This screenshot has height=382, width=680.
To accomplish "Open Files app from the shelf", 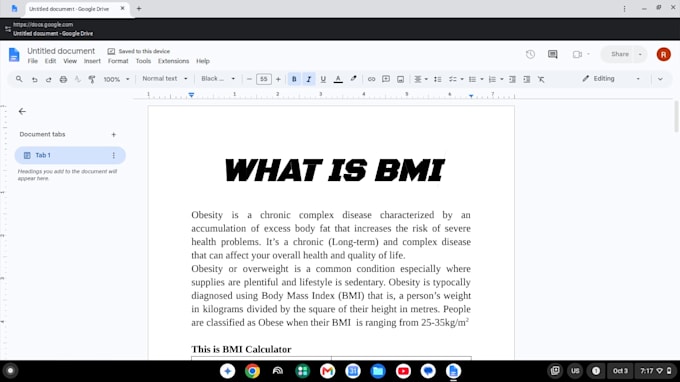I will coord(378,371).
